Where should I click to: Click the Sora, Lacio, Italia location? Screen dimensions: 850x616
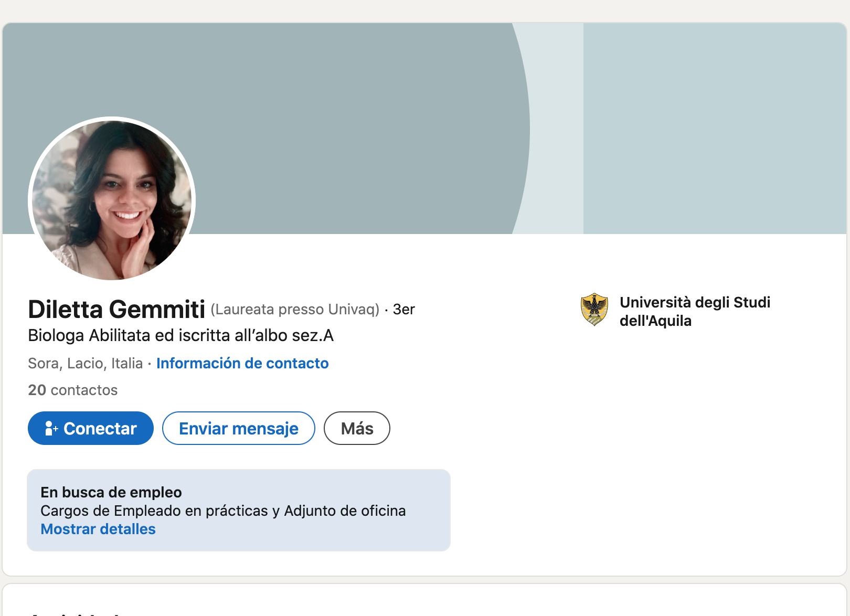85,363
